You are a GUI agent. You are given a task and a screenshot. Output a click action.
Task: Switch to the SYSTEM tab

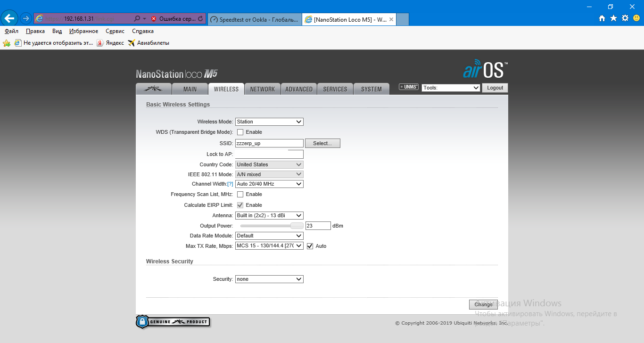click(x=371, y=89)
